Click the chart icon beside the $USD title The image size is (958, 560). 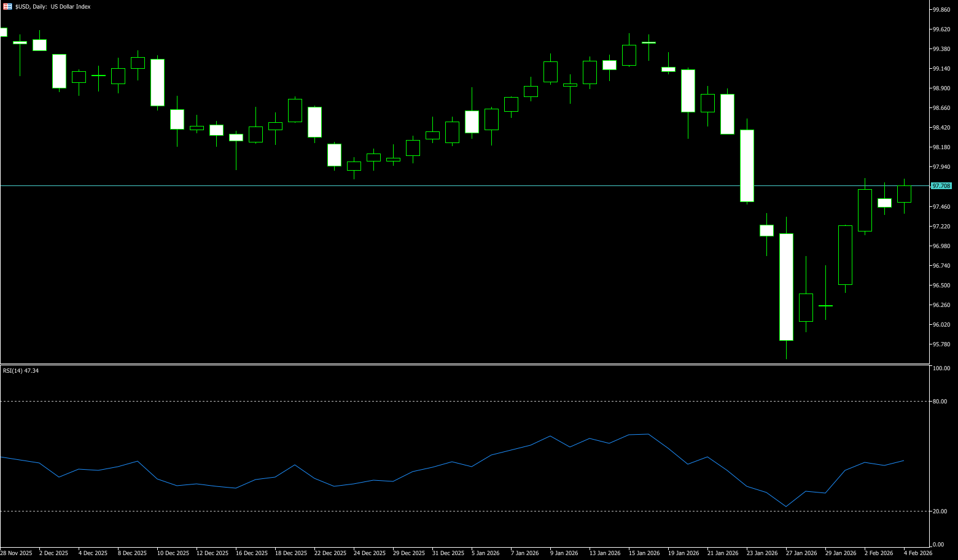[x=7, y=7]
